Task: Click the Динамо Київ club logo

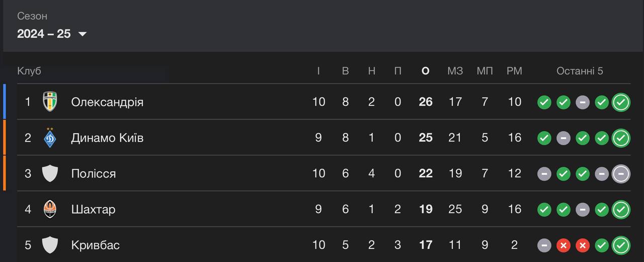Action: [50, 138]
